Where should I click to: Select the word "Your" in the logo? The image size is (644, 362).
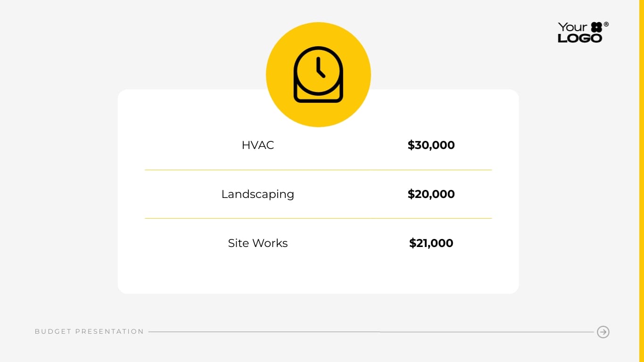(572, 27)
